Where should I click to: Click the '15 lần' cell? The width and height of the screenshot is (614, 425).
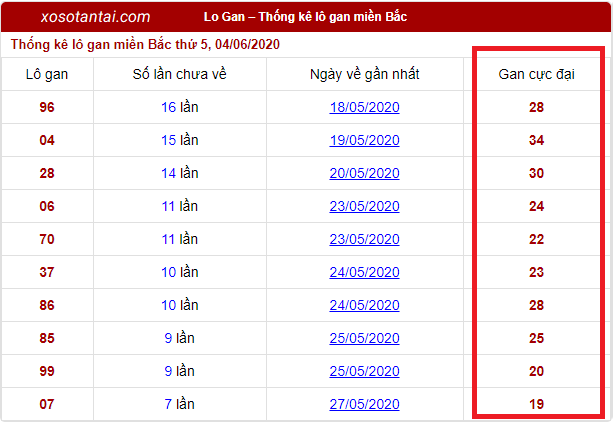point(180,140)
